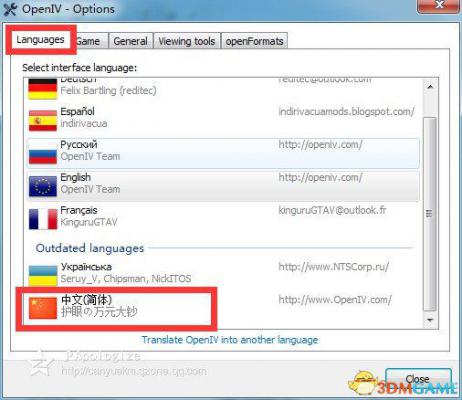This screenshot has width=462, height=400.
Task: Switch to the Viewing tools tab
Action: click(187, 41)
